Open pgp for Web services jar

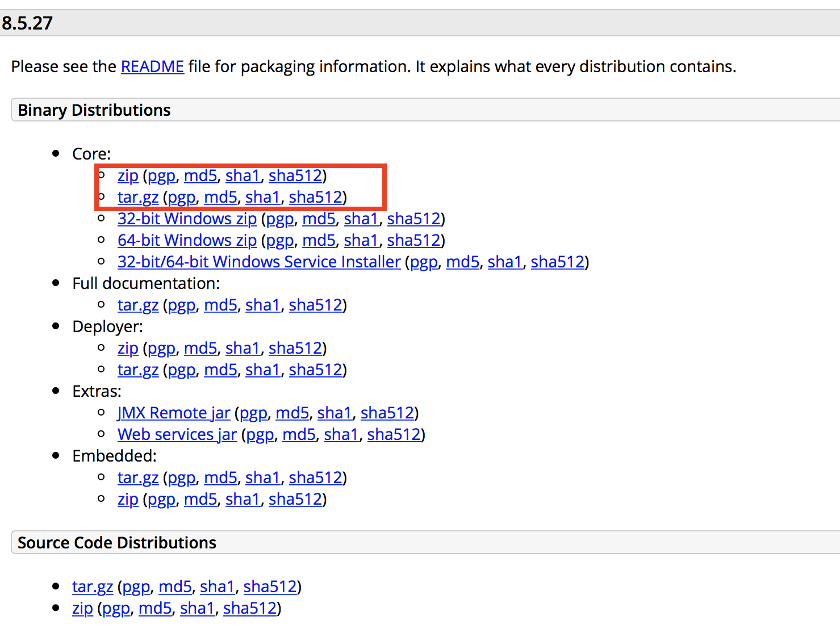[x=260, y=435]
